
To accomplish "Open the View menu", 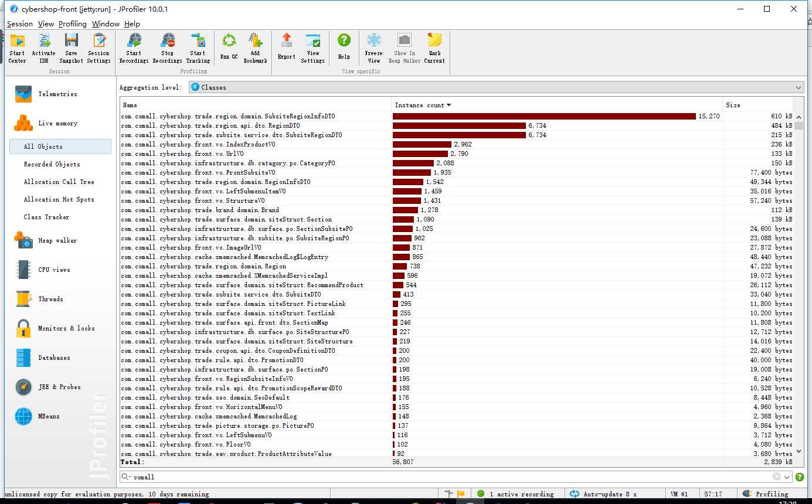I will coord(46,24).
